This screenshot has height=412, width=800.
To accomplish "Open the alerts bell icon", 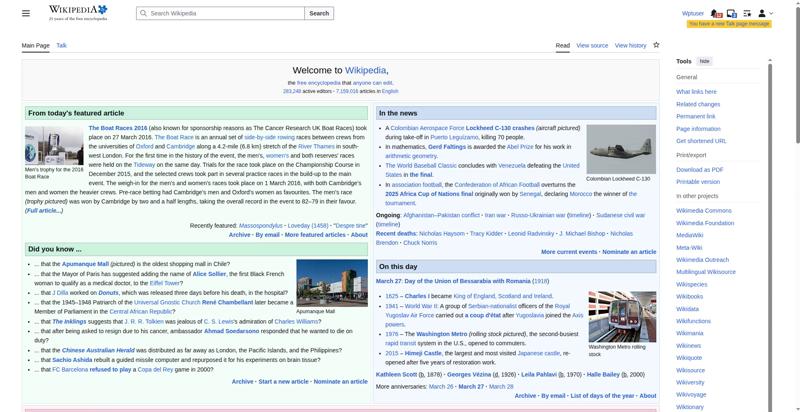I will point(717,13).
